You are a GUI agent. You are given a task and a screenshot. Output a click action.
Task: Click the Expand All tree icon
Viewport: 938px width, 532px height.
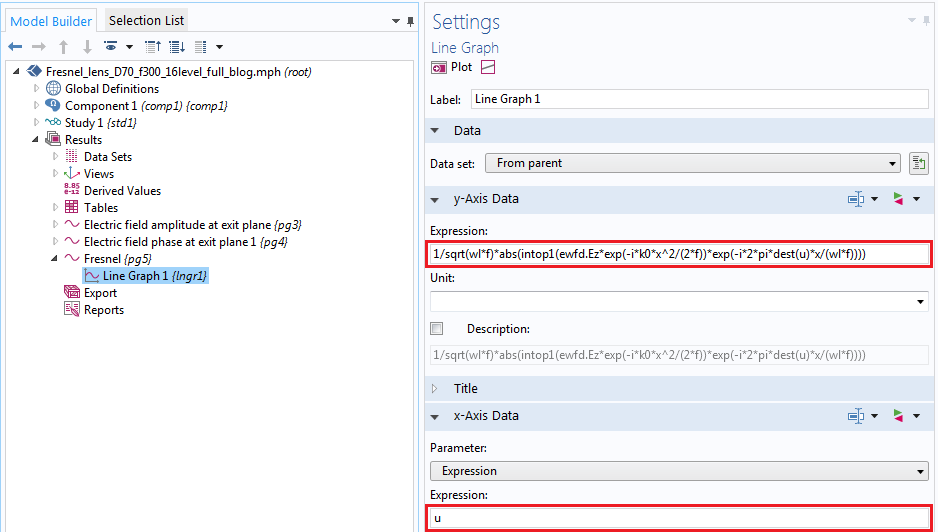(x=176, y=47)
